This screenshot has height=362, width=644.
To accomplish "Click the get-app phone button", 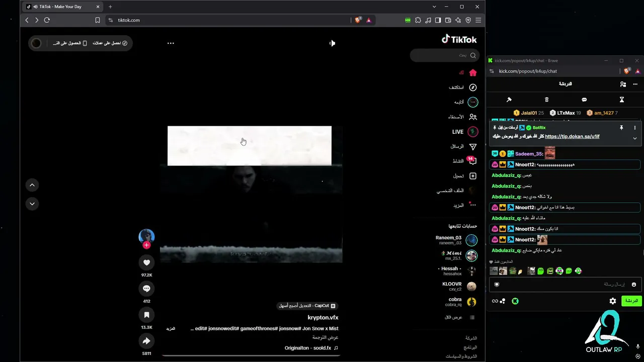I will [70, 43].
